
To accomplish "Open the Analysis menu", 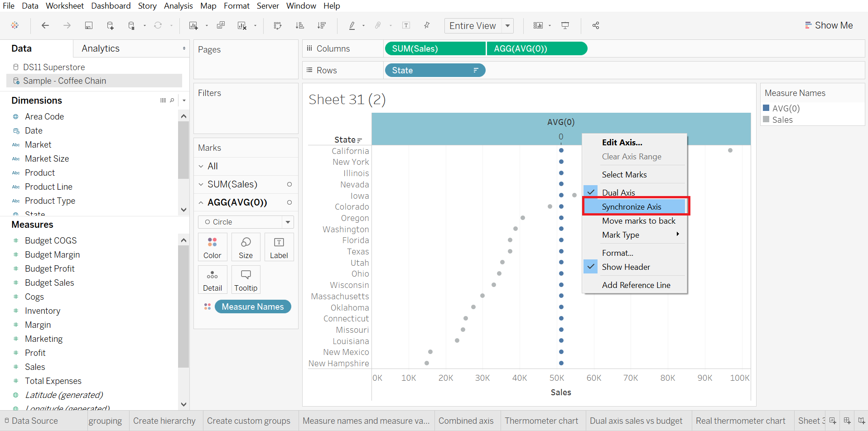I will pyautogui.click(x=178, y=6).
